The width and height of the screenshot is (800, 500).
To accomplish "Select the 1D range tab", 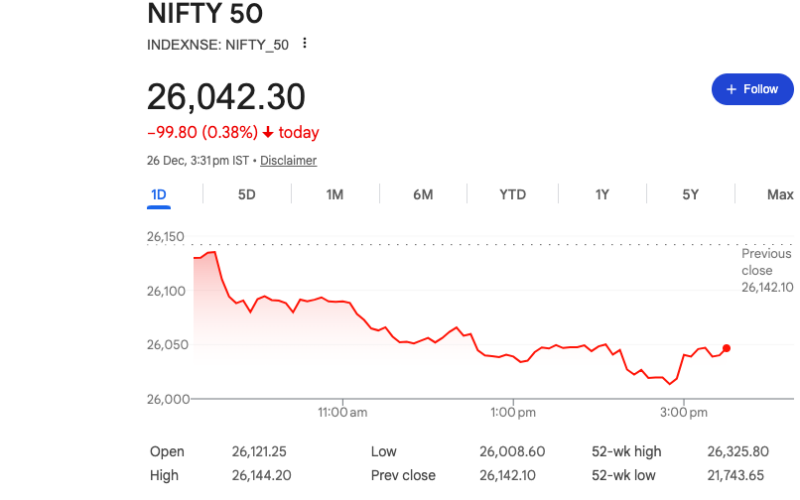I will (x=158, y=194).
